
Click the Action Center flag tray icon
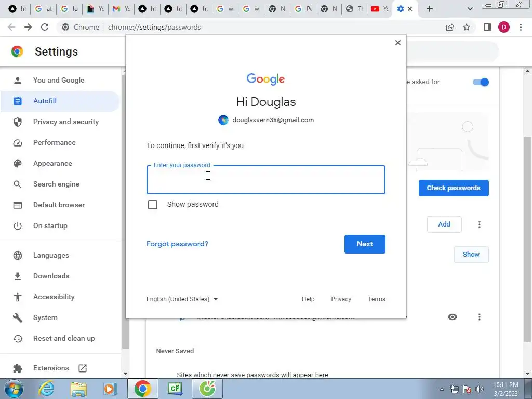[467, 389]
